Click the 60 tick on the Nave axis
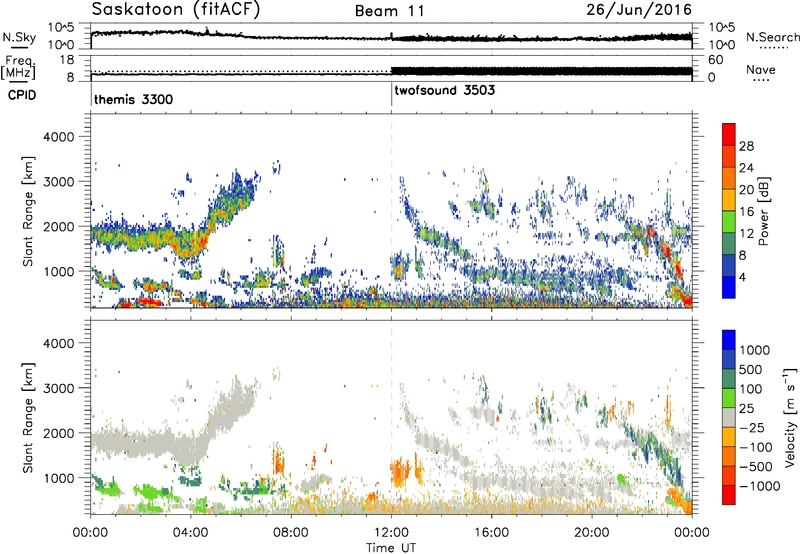The width and height of the screenshot is (800, 554). pyautogui.click(x=715, y=60)
